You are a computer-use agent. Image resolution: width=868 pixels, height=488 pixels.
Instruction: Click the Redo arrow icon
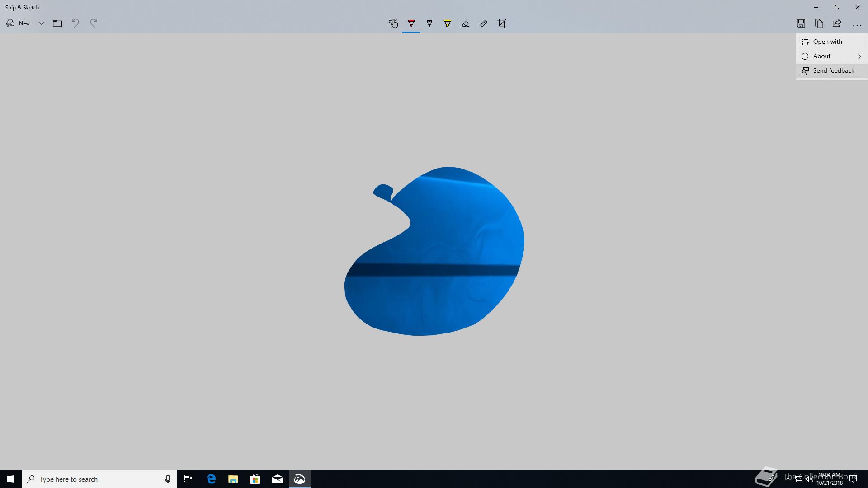tap(94, 23)
